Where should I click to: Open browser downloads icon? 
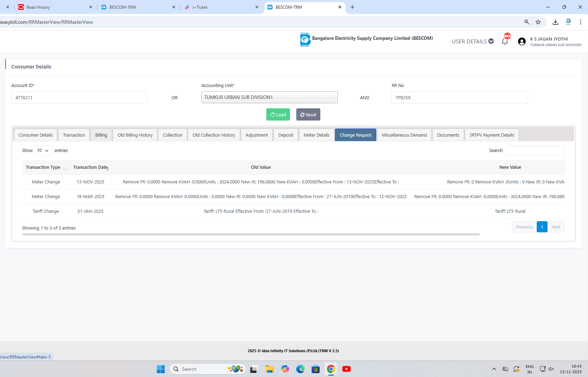point(556,22)
